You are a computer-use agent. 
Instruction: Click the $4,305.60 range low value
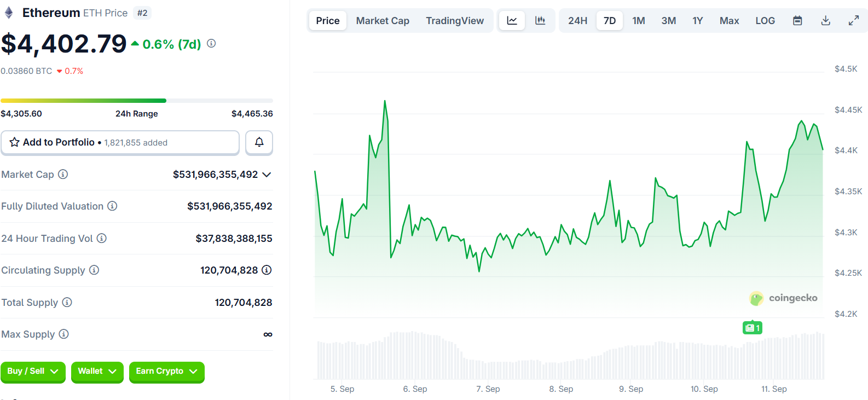click(21, 114)
